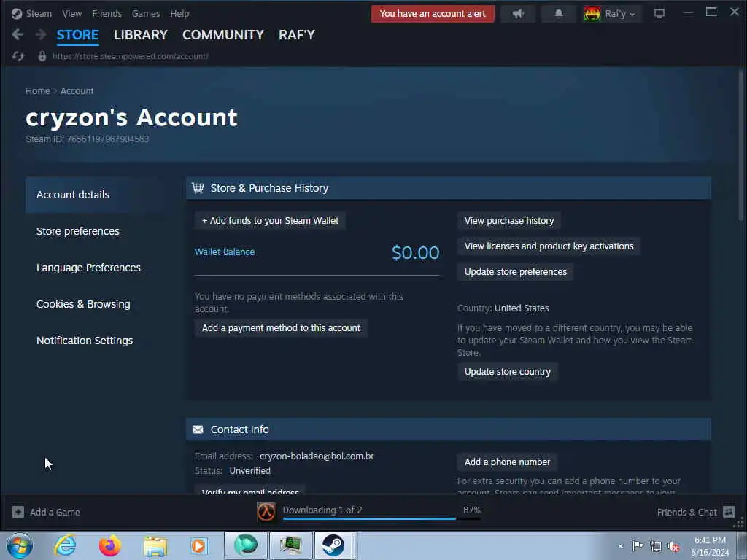The image size is (747, 560).
Task: Open the Steam menu
Action: 39,13
